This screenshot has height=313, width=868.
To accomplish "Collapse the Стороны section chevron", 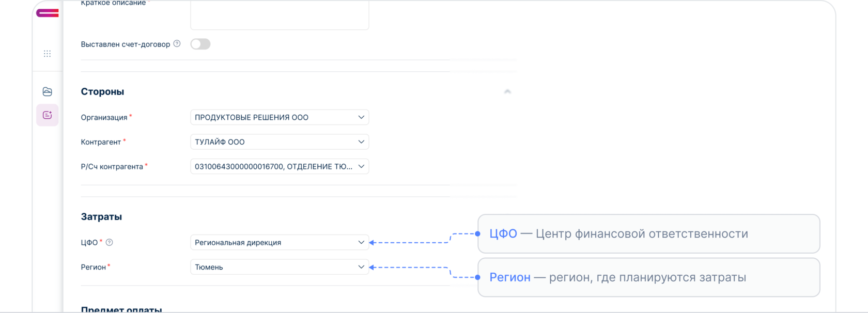I will point(507,91).
